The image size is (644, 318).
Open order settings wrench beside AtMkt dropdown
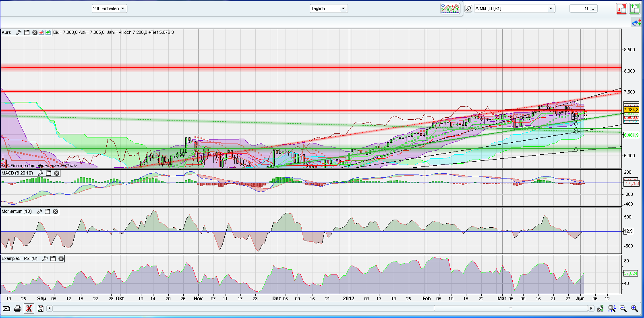pos(468,8)
